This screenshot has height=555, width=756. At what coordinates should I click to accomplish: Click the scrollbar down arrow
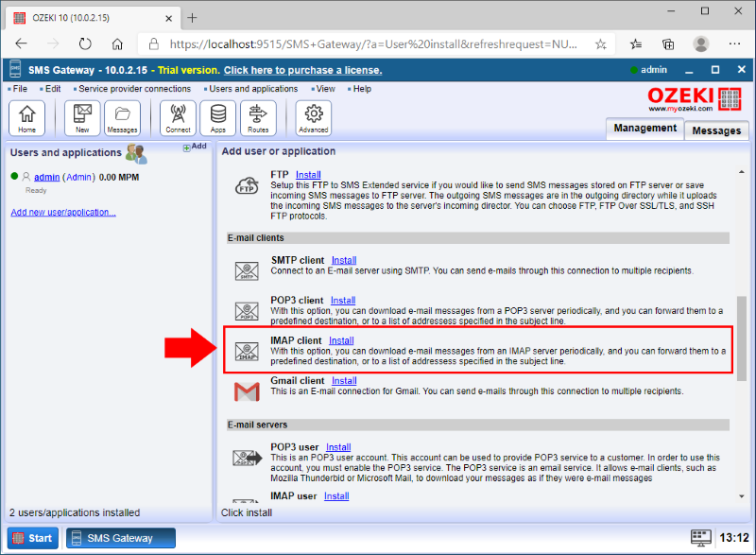click(x=742, y=496)
